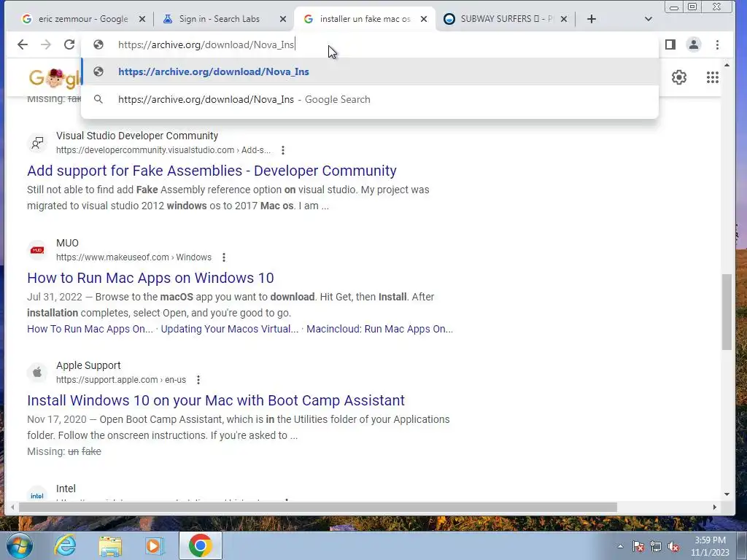This screenshot has width=747, height=560.
Task: Open options for the MUO makeuseof result
Action: [x=224, y=257]
